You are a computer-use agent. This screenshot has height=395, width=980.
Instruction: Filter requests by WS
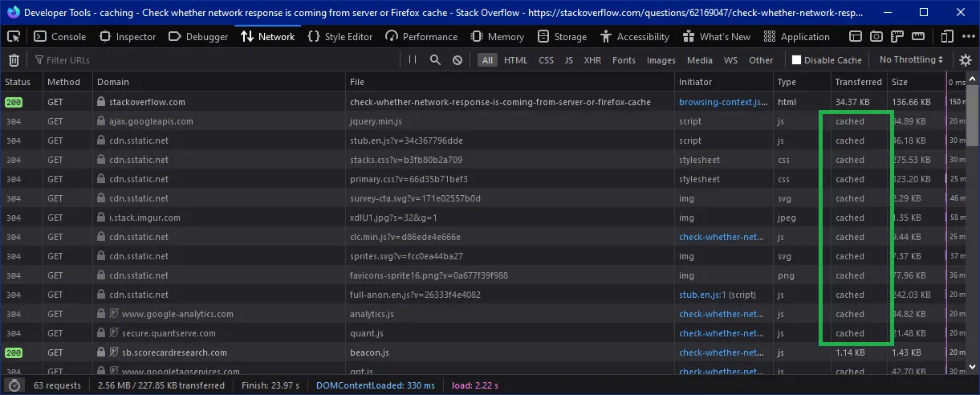click(730, 60)
